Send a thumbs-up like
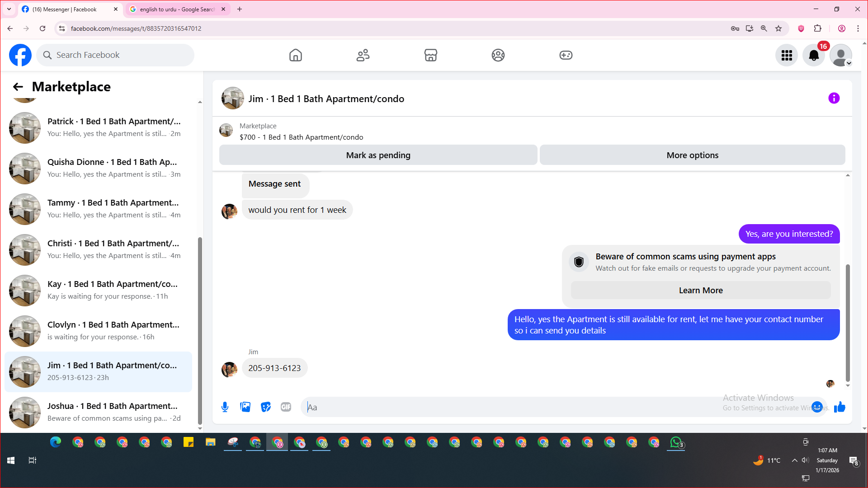Image resolution: width=868 pixels, height=488 pixels. tap(840, 407)
